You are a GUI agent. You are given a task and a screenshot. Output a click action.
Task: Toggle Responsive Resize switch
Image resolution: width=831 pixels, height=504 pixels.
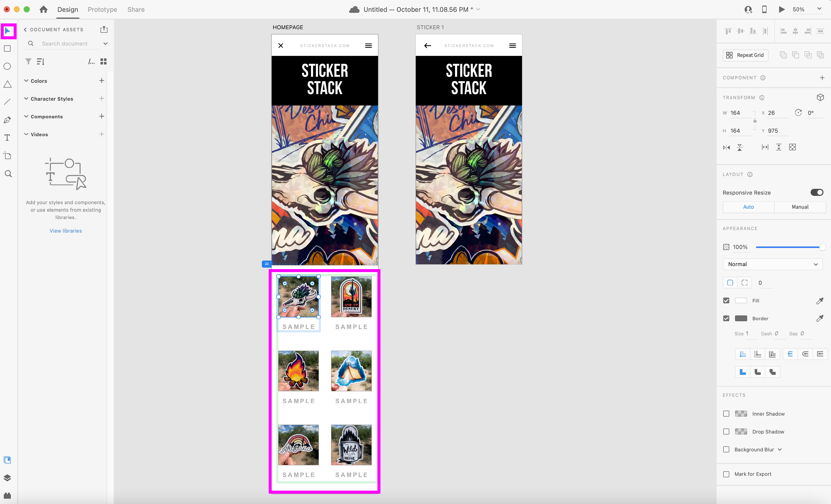(817, 193)
